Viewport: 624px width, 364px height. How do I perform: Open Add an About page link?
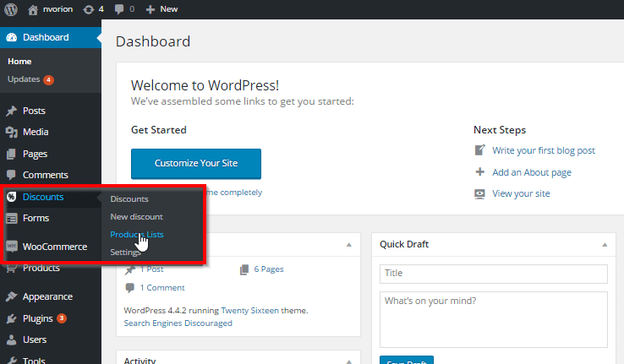point(532,172)
